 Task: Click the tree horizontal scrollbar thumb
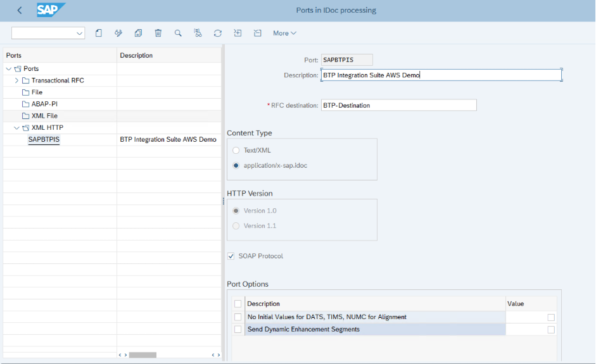143,355
